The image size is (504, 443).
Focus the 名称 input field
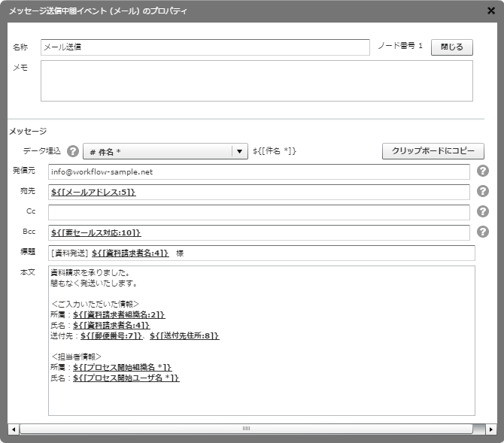205,47
